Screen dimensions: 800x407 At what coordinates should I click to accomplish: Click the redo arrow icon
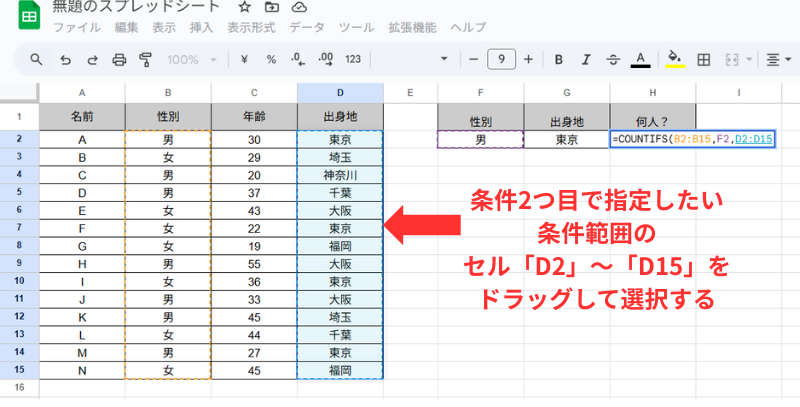(x=92, y=60)
